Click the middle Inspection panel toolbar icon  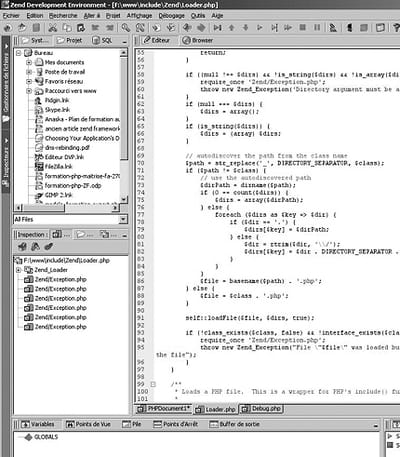35,247
